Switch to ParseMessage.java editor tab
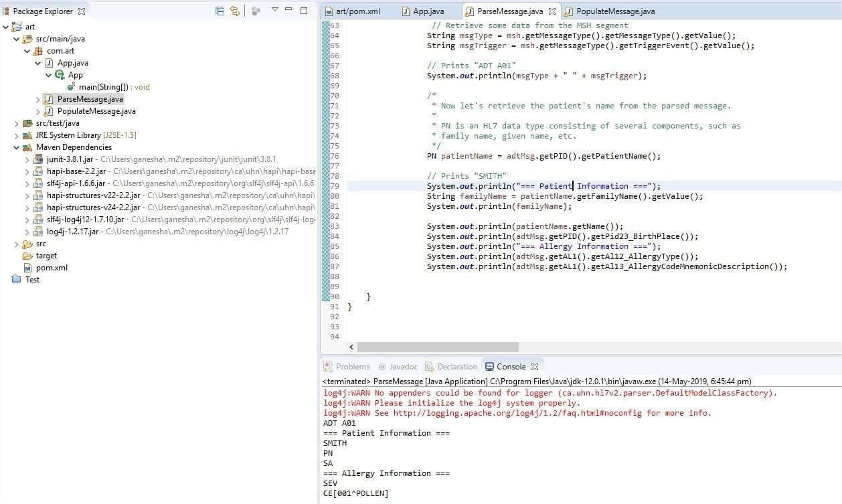 (509, 11)
